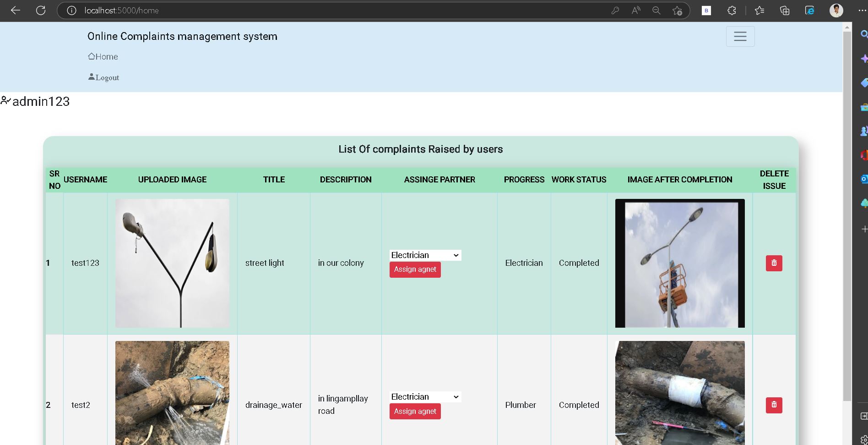
Task: Open the search icon in Edge sidebar
Action: (x=863, y=33)
